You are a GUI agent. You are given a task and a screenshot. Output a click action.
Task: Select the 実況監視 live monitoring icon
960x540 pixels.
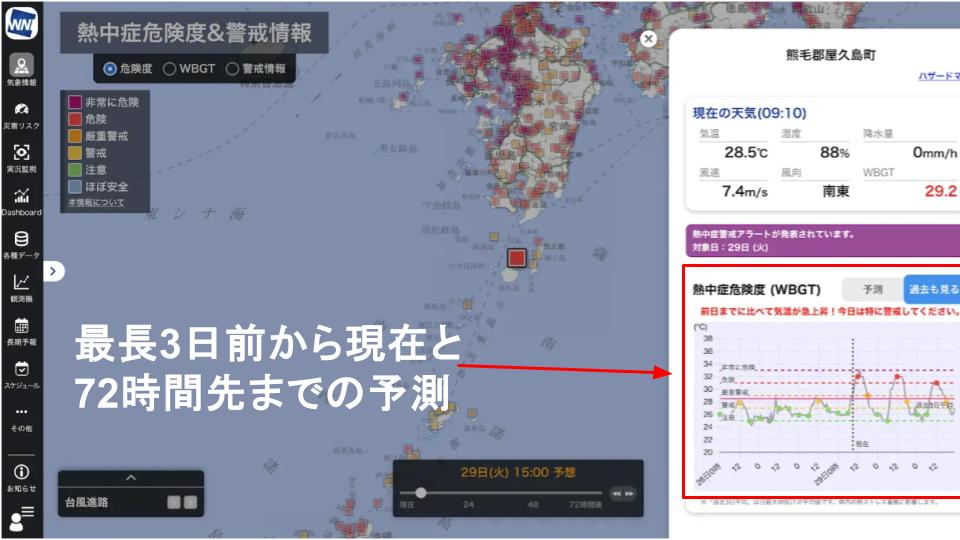click(x=21, y=154)
